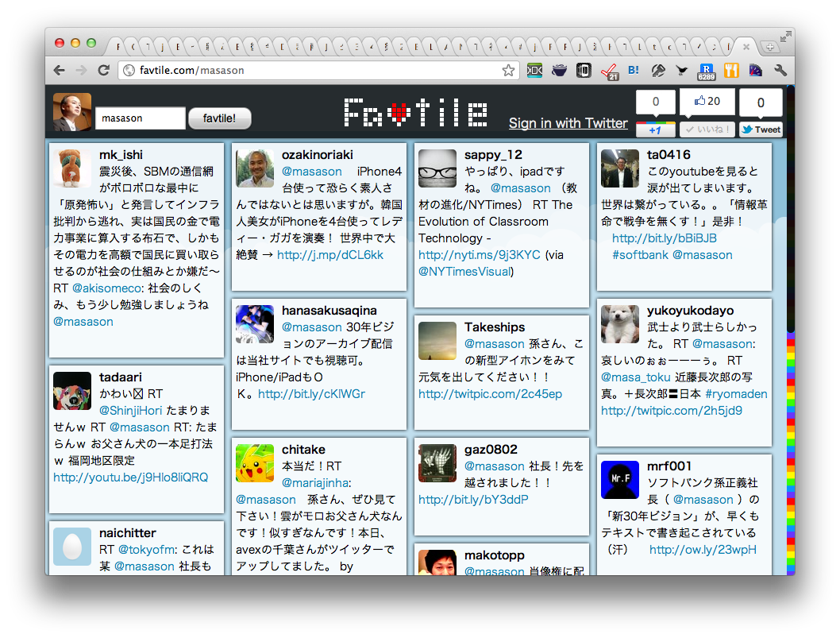Screen dimensions: 840x638
Task: Click the @ShinjiHori mention
Action: tap(130, 411)
